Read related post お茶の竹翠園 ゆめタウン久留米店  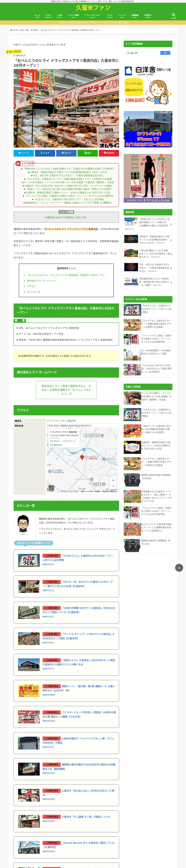(66, 612)
